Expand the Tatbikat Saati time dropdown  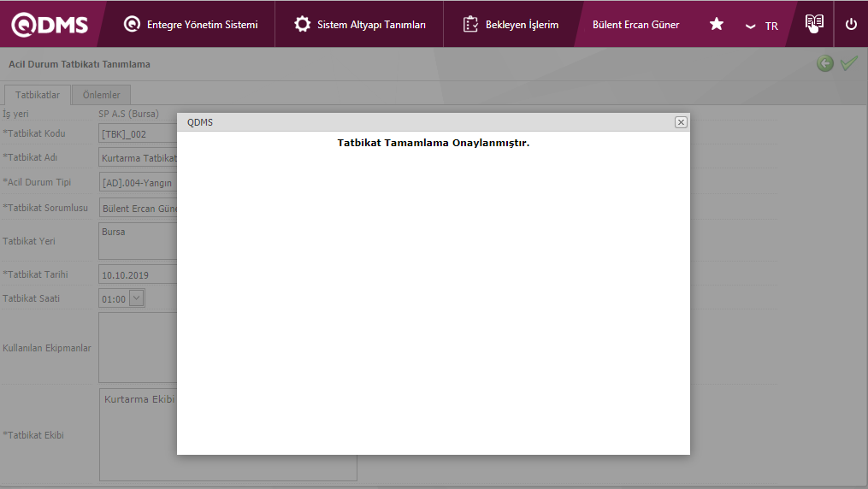[136, 298]
